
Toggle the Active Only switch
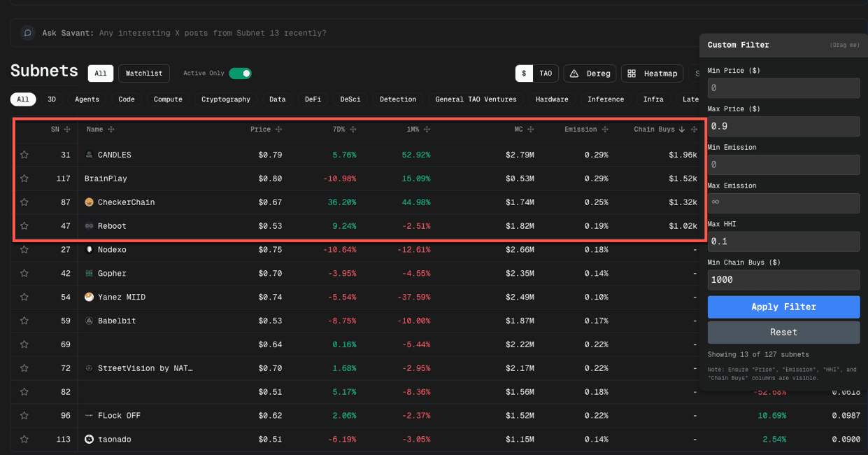pos(240,73)
